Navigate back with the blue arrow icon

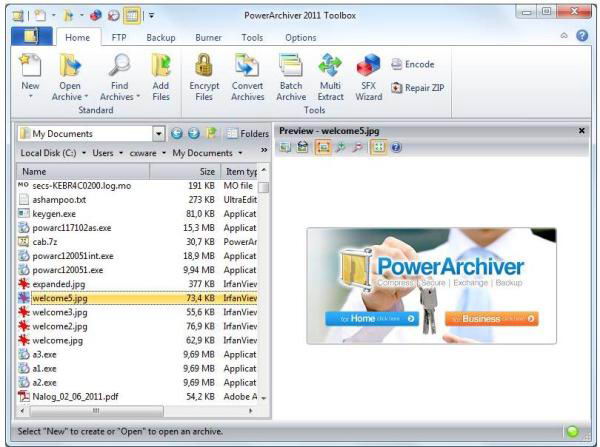tap(176, 133)
